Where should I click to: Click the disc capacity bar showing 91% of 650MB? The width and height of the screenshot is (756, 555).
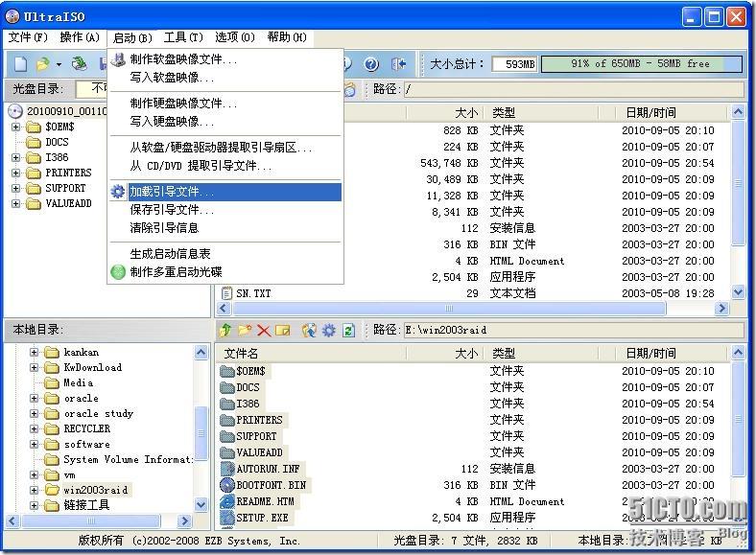point(641,64)
